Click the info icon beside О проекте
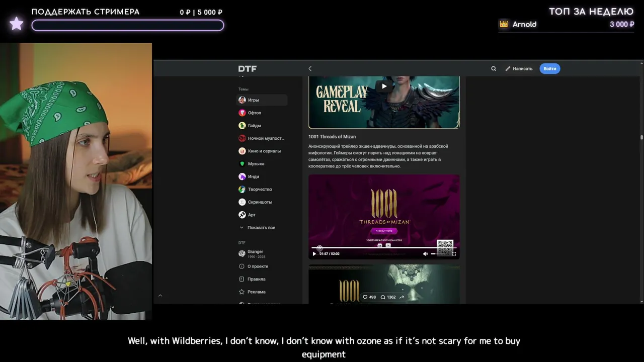This screenshot has height=362, width=644. 242,266
